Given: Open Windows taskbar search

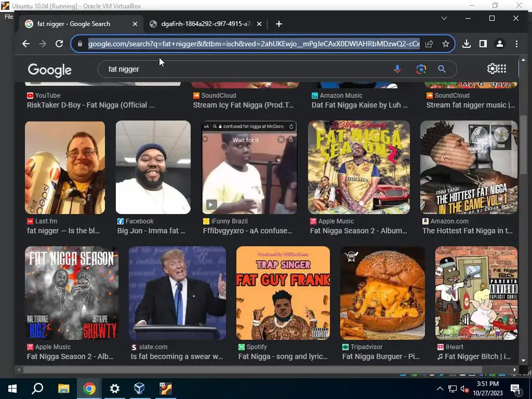Looking at the screenshot, I should (37, 389).
